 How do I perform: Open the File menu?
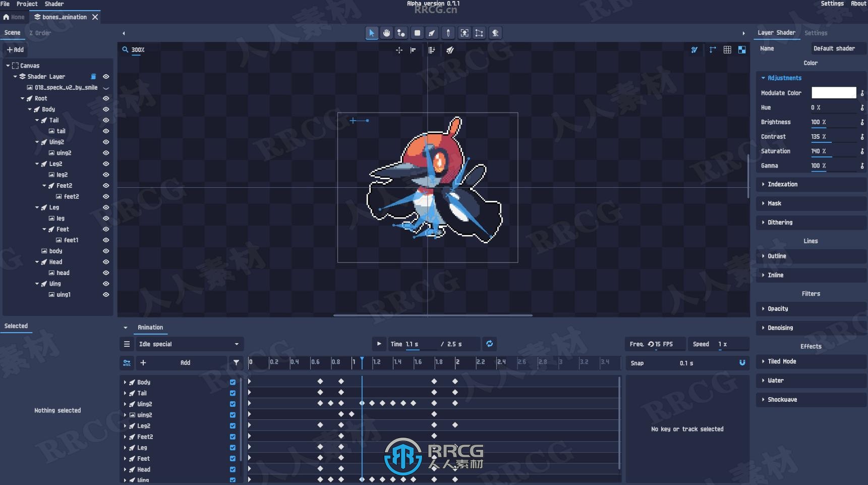(5, 4)
